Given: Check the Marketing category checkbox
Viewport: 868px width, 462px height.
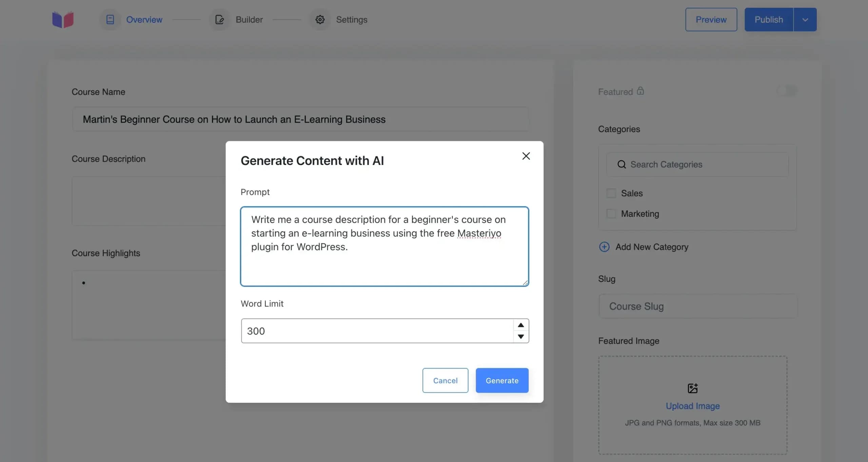Looking at the screenshot, I should point(611,214).
